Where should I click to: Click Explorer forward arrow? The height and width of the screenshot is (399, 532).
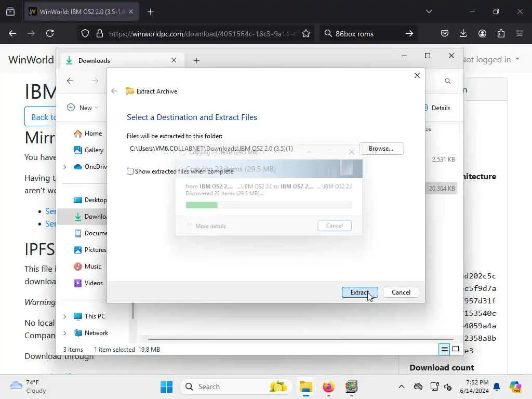click(95, 81)
